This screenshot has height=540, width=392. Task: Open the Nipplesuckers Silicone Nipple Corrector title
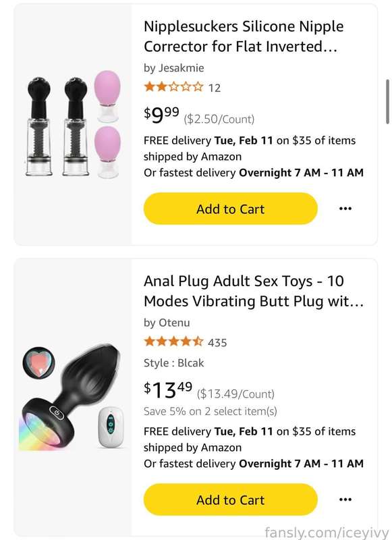(244, 36)
